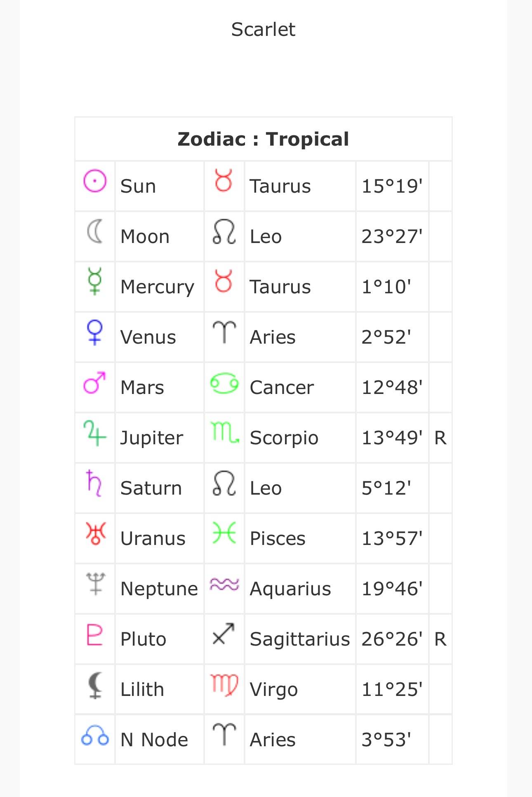Click the red Virgo sign glyph
Viewport: 532px width, 797px height.
pyautogui.click(x=224, y=685)
